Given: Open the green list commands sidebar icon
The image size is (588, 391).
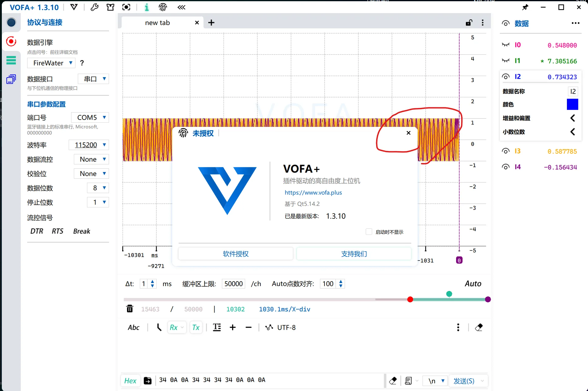Looking at the screenshot, I should [11, 60].
